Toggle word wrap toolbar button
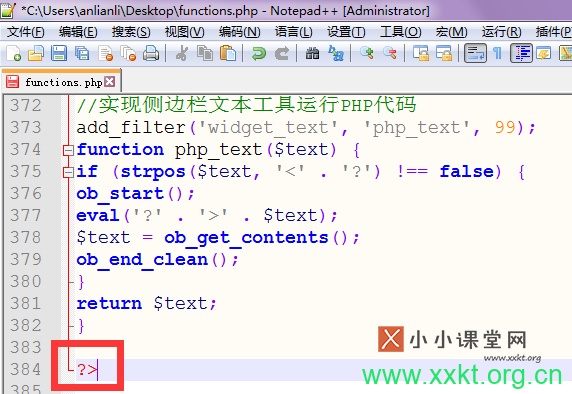Image resolution: width=572 pixels, height=394 pixels. (475, 53)
